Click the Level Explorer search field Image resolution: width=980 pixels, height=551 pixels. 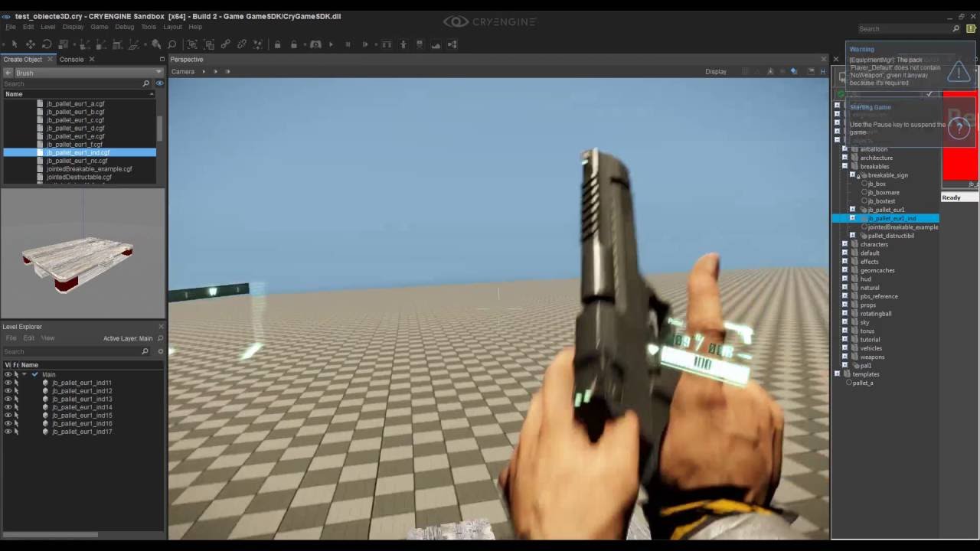pos(77,351)
